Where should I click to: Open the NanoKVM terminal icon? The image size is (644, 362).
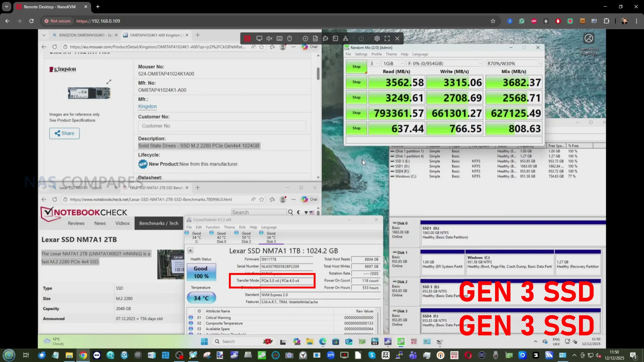(x=335, y=38)
